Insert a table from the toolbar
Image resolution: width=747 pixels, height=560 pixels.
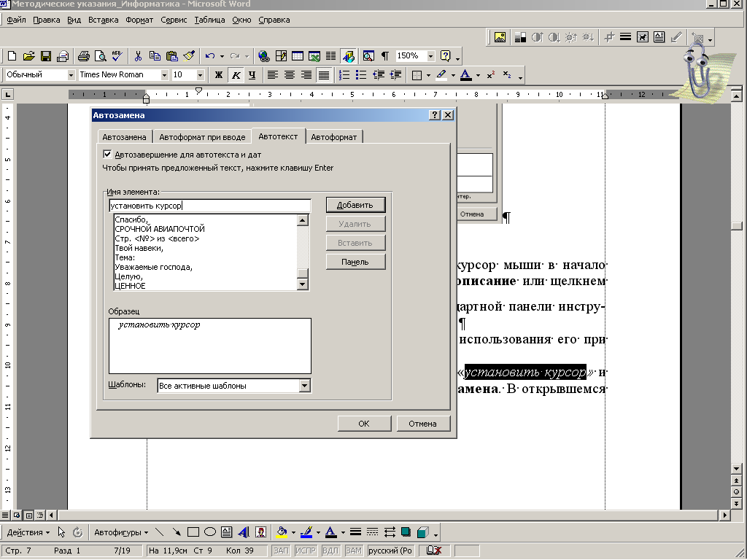[x=298, y=56]
